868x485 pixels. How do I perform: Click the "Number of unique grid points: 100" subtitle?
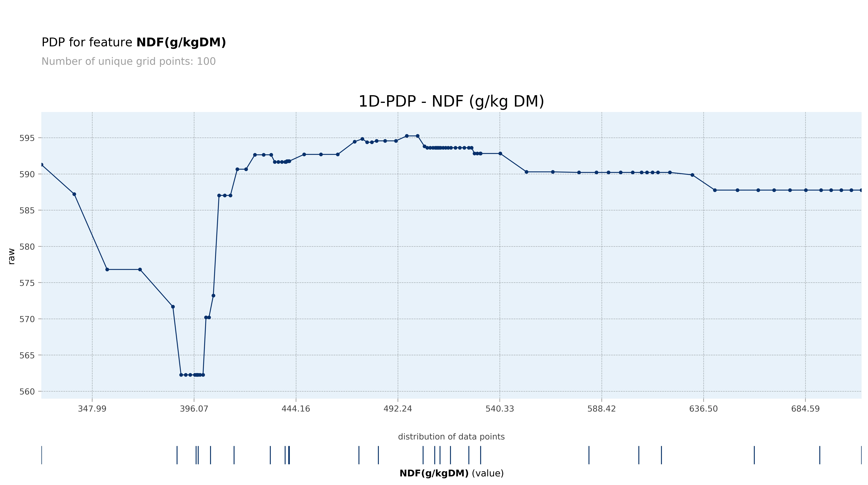point(128,61)
